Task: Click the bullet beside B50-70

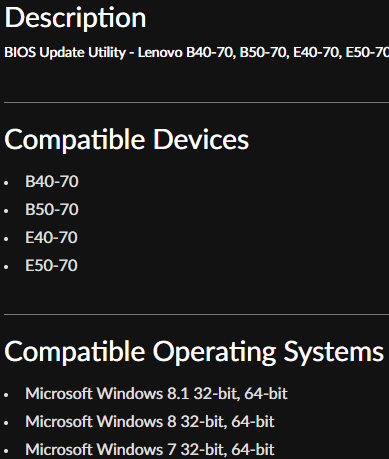Action: [x=6, y=211]
